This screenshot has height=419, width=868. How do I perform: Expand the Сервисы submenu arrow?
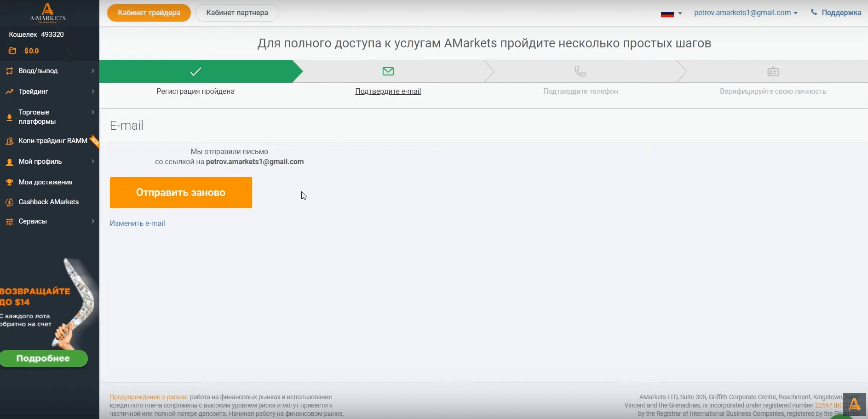pyautogui.click(x=93, y=221)
